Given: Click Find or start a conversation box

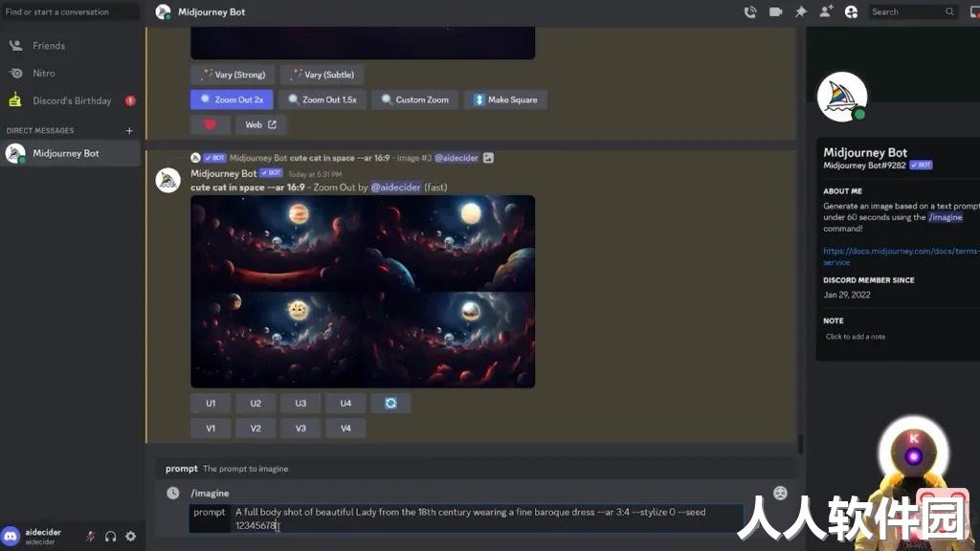Looking at the screenshot, I should point(70,11).
